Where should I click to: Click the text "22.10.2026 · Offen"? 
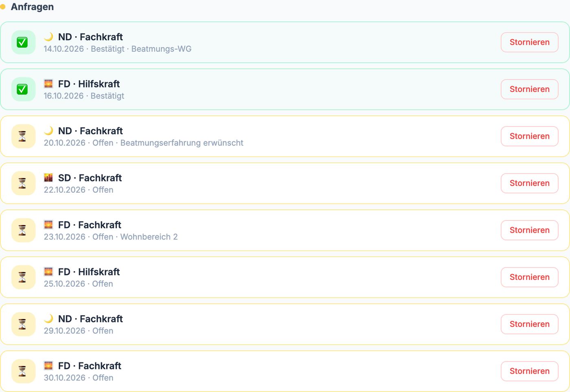point(79,190)
